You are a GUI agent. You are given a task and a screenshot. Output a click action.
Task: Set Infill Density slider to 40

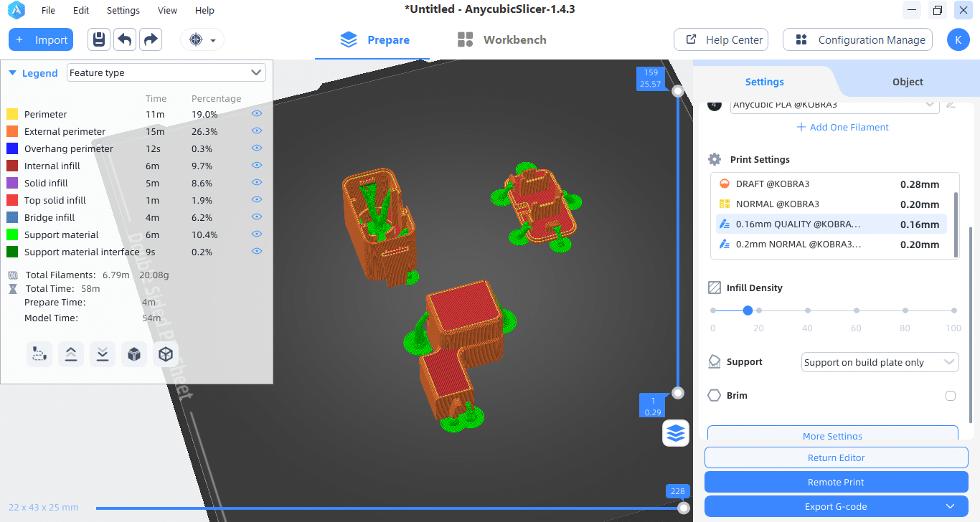(x=808, y=310)
